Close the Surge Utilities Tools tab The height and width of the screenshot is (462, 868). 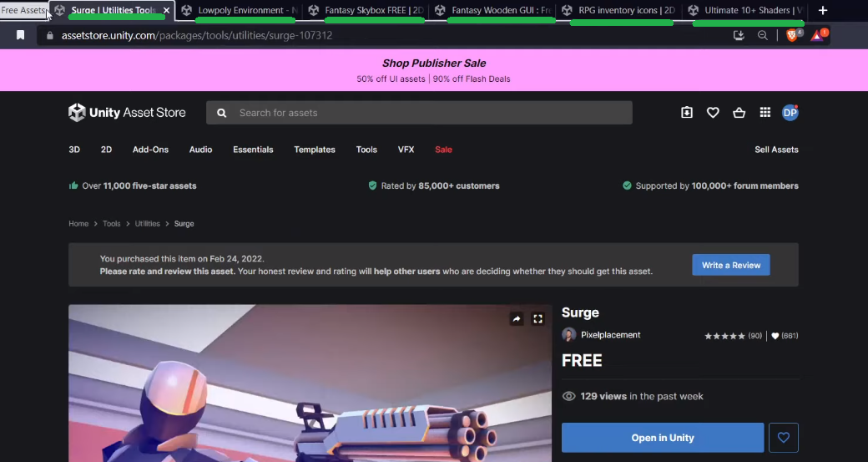click(166, 11)
